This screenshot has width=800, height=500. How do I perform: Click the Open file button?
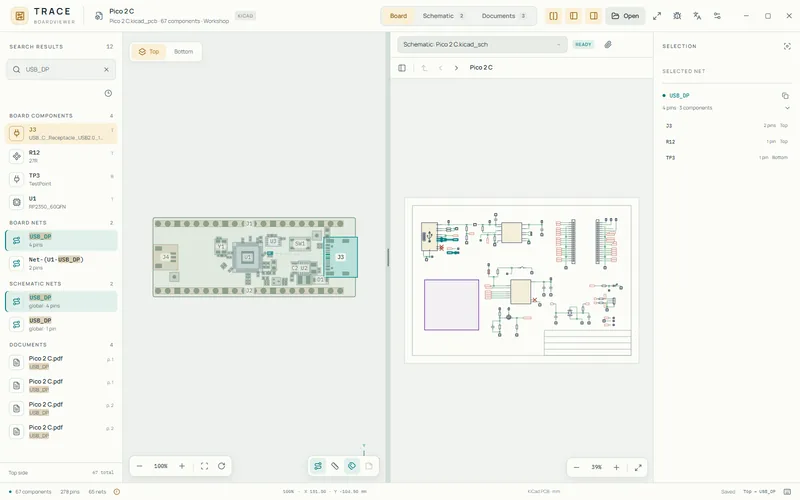point(625,16)
